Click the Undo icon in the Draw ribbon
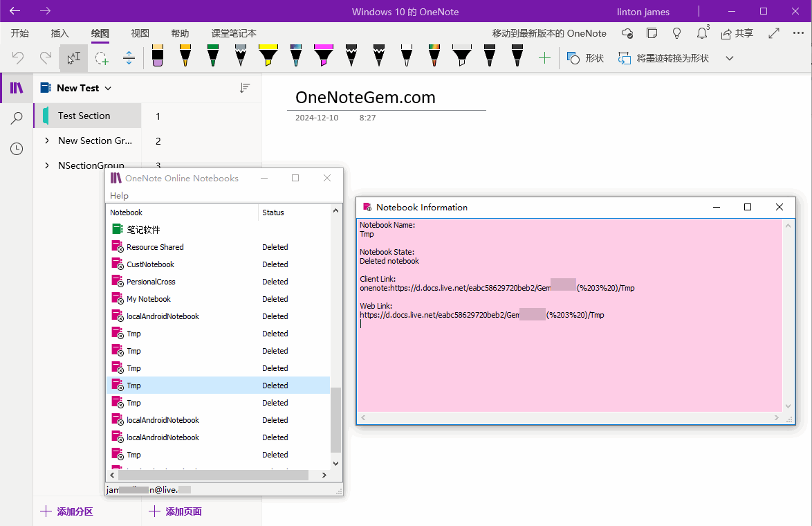The image size is (812, 526). [x=17, y=57]
